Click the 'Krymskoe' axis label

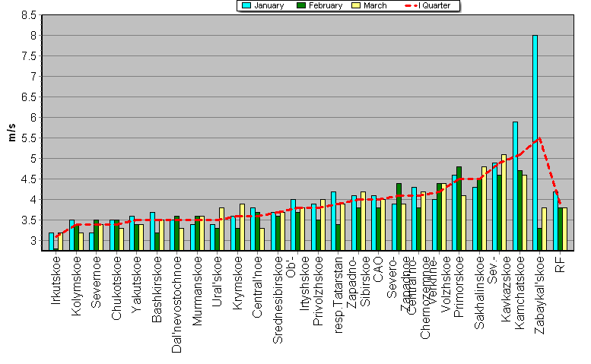[237, 283]
